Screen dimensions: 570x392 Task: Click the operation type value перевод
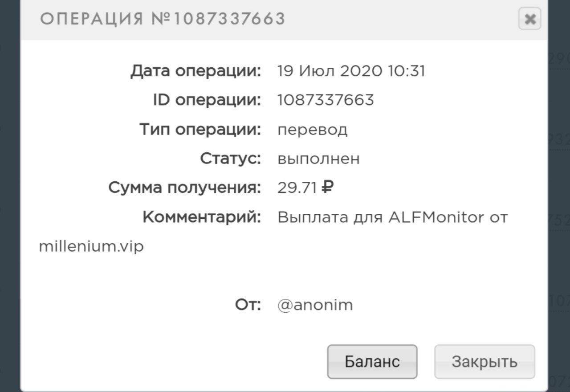click(312, 130)
